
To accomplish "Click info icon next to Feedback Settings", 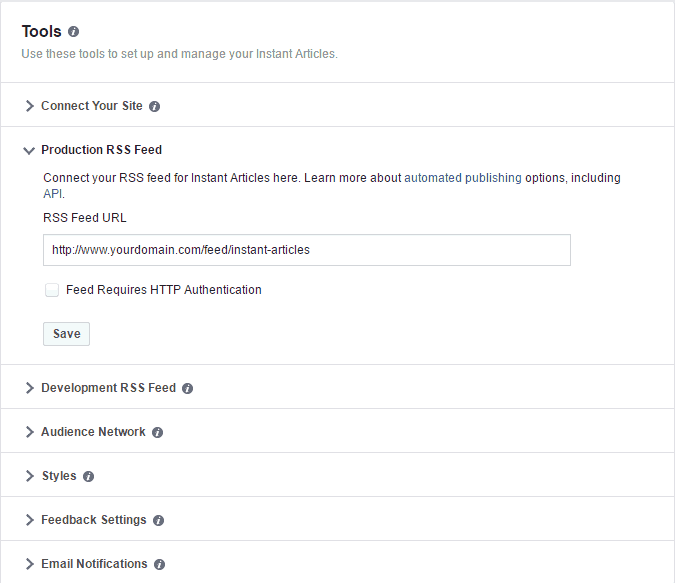I will 158,521.
